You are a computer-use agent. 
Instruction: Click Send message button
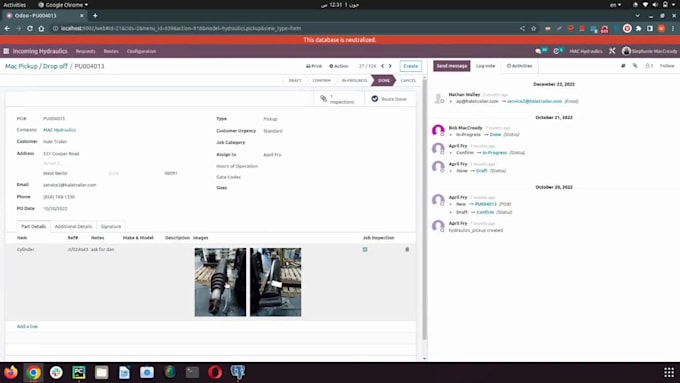pos(451,66)
